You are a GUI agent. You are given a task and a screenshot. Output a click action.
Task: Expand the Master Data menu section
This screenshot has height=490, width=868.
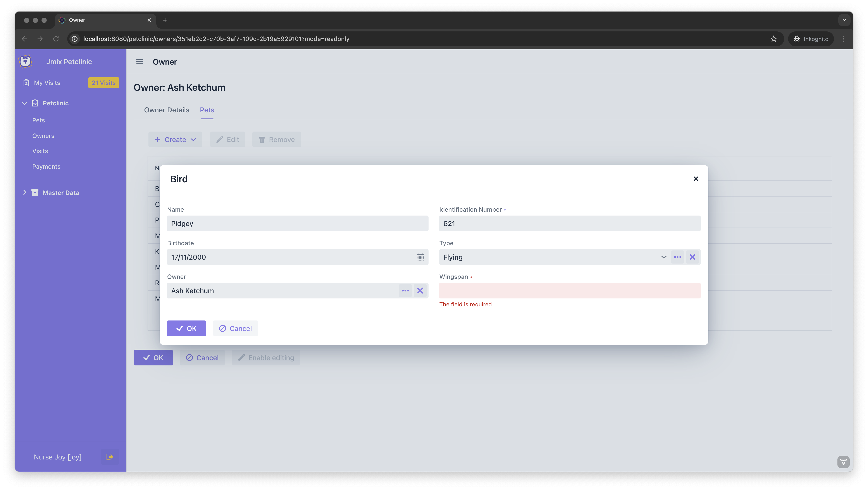(x=25, y=193)
